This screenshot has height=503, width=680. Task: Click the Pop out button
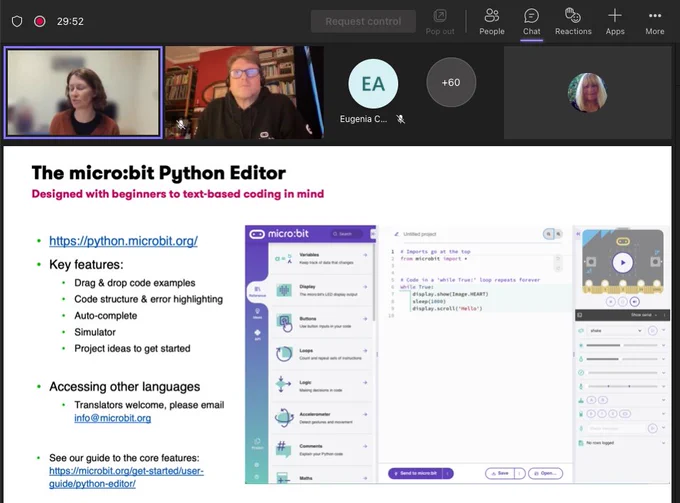pos(440,22)
